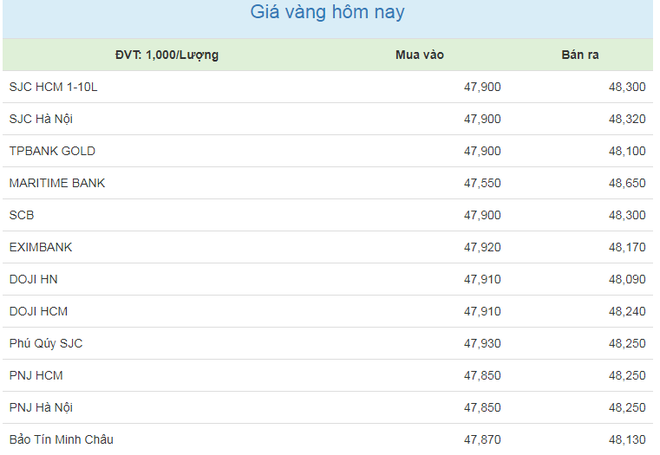Select the 'PNJ HCM' row name
This screenshot has height=455, width=660.
point(36,375)
